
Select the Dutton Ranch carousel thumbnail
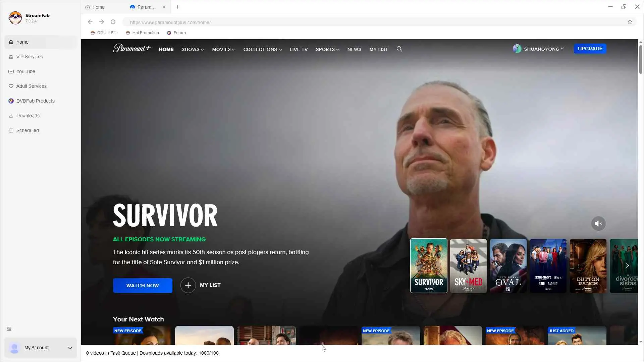(588, 266)
